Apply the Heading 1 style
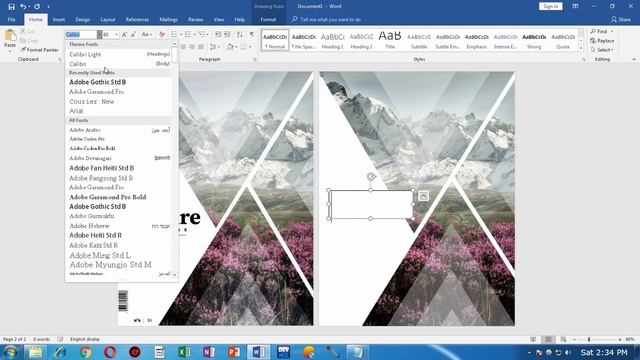Screen dimensions: 640x360 [x=333, y=40]
